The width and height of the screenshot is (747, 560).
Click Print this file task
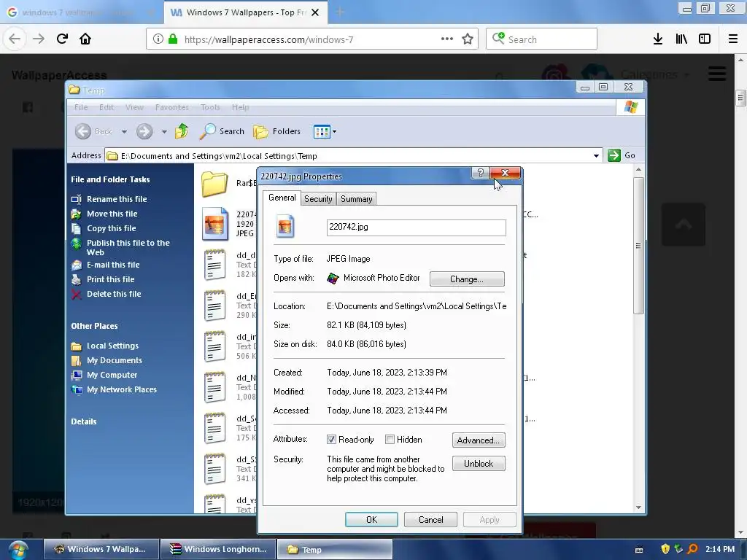(111, 279)
